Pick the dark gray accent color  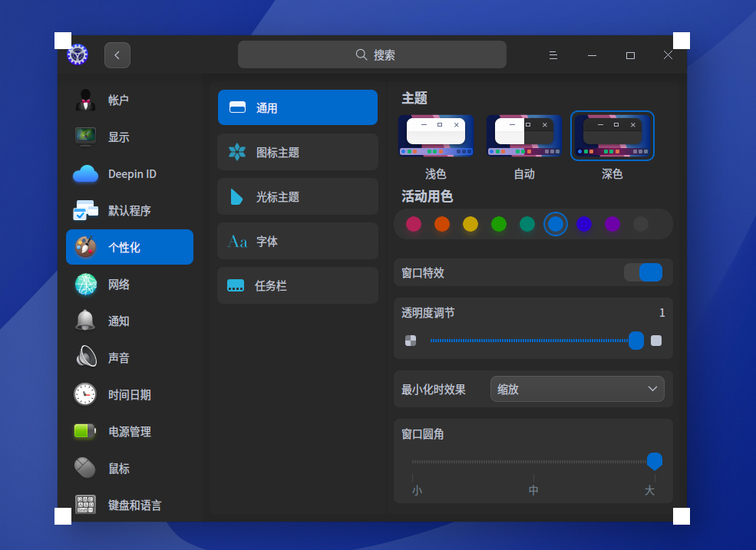tap(641, 224)
